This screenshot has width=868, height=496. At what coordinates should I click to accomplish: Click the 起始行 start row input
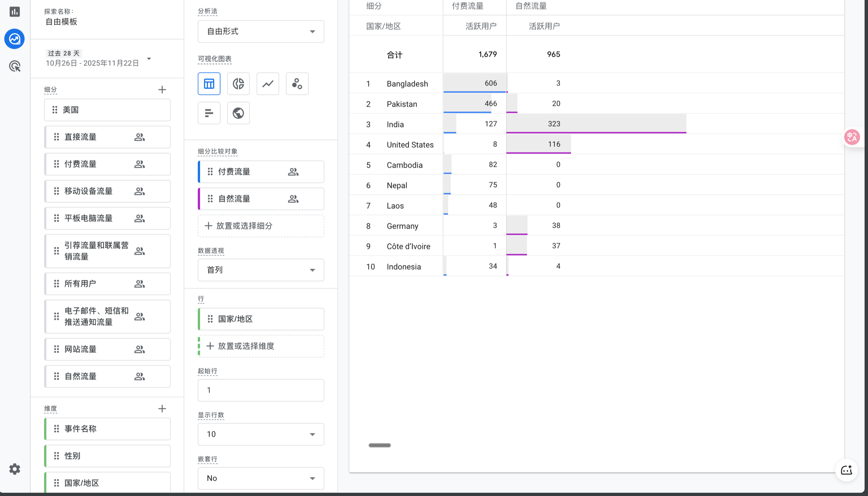261,390
